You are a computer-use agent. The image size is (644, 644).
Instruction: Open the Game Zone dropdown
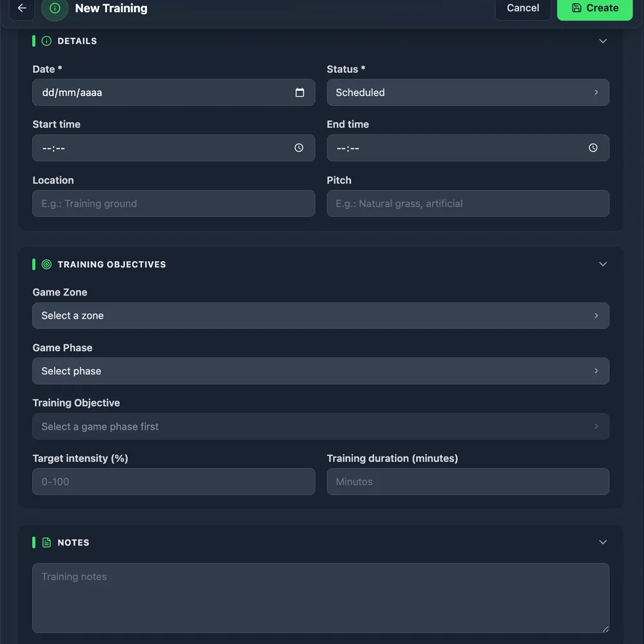click(321, 316)
